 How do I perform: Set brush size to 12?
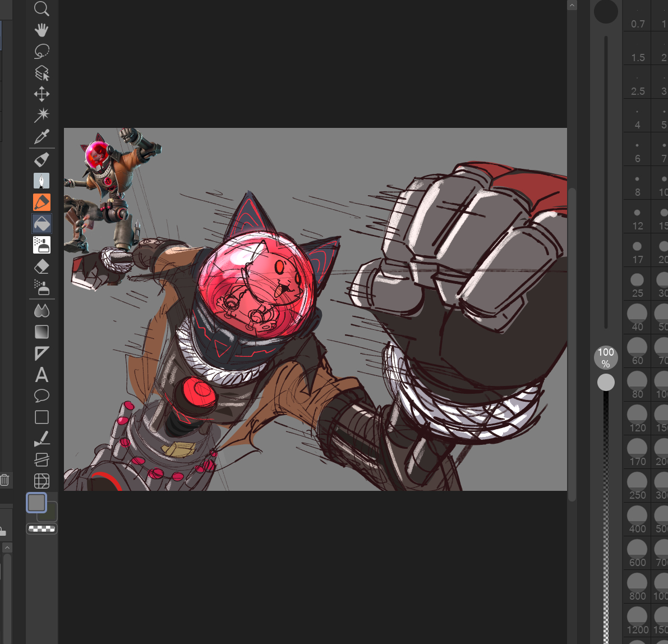point(637,218)
